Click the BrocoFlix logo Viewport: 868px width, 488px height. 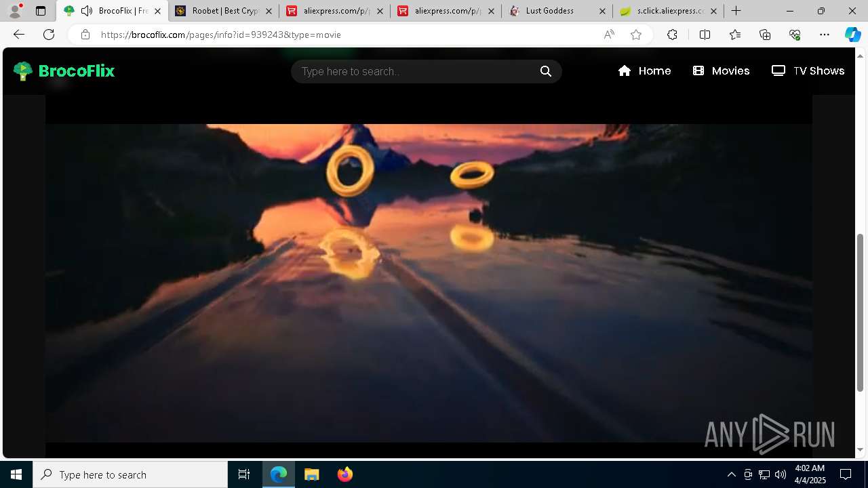64,70
